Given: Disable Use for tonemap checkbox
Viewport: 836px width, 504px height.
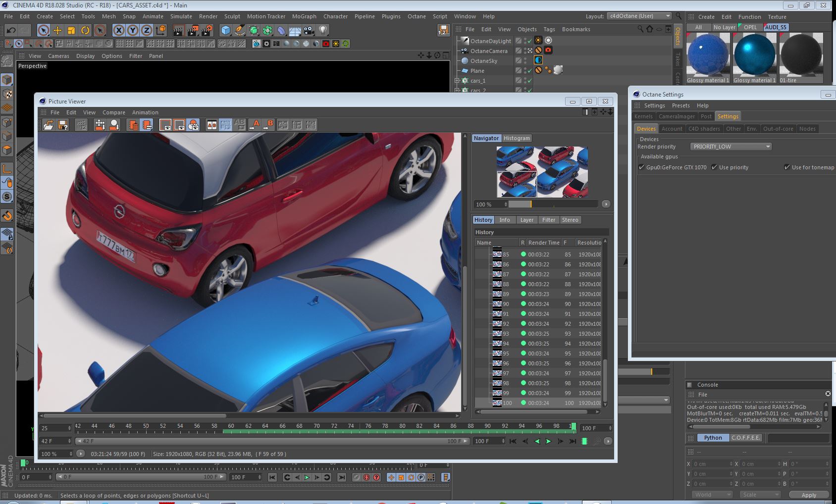Looking at the screenshot, I should [787, 167].
